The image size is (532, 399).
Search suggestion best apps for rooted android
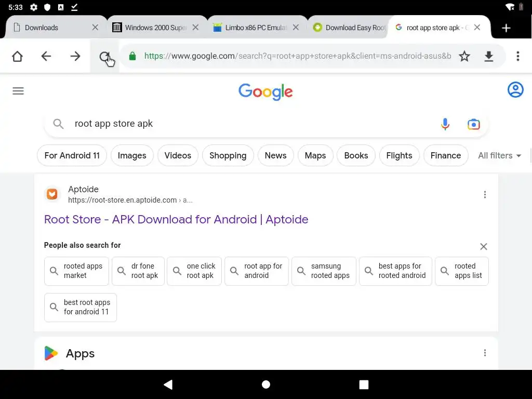(395, 271)
